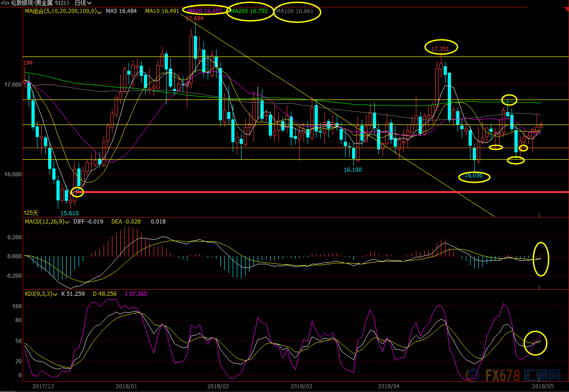
Task: Click the circled MA20 16.453 value
Action: (x=204, y=11)
